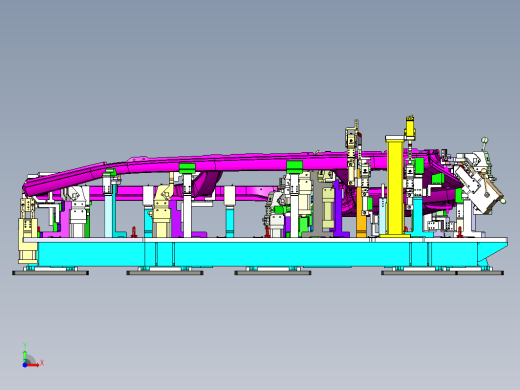This screenshot has width=520, height=390.
Task: Click the XYZ coordinate triad origin
Action: (x=25, y=365)
